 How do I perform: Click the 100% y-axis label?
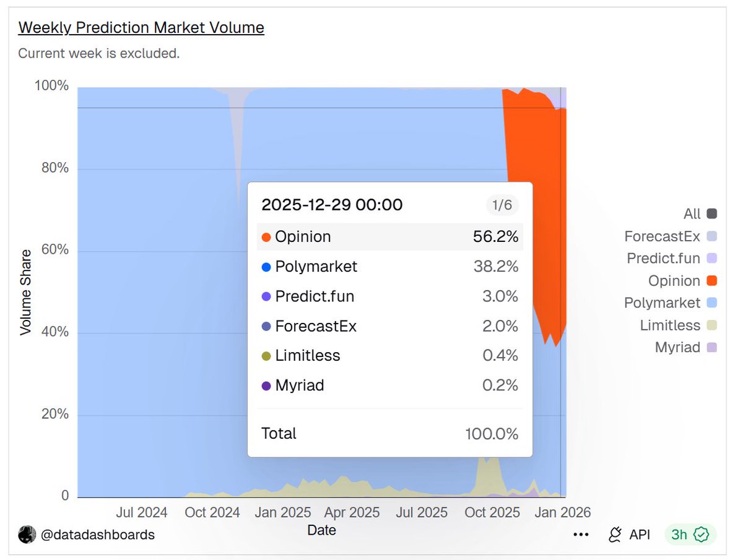[x=51, y=86]
